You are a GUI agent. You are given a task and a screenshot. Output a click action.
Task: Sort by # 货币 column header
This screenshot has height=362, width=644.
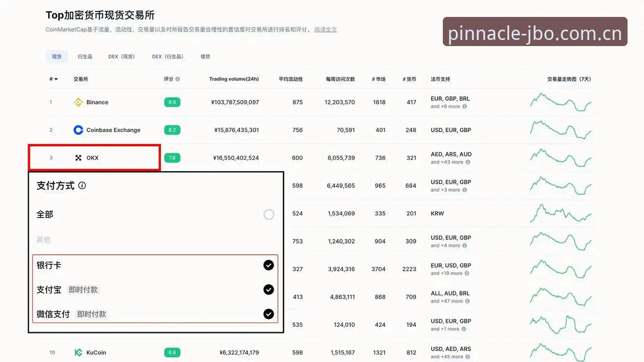click(409, 79)
